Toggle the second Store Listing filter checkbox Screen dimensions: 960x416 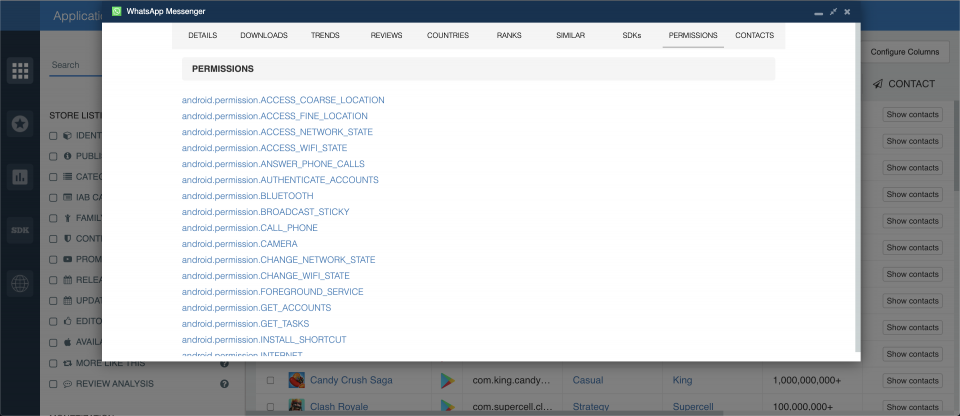point(53,156)
